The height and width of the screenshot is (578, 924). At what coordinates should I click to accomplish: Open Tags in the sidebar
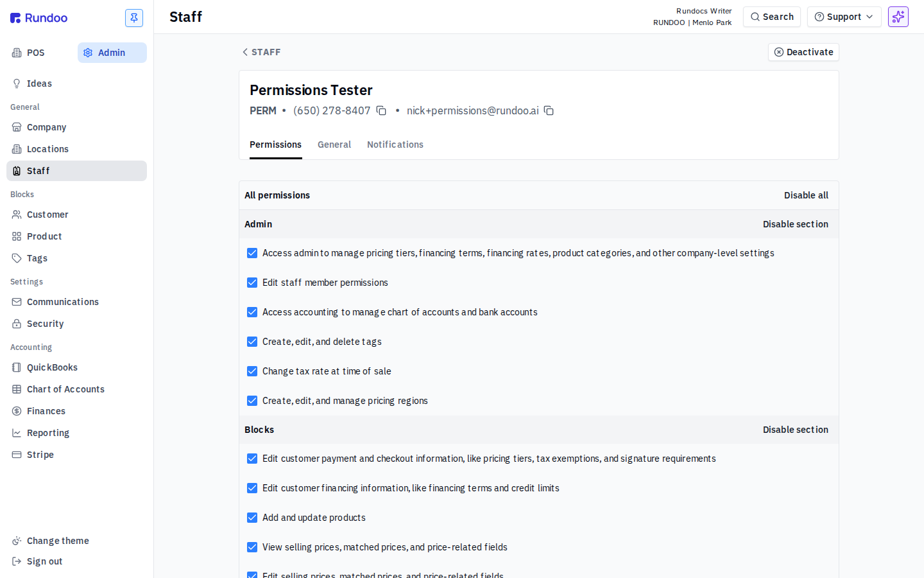(x=77, y=258)
